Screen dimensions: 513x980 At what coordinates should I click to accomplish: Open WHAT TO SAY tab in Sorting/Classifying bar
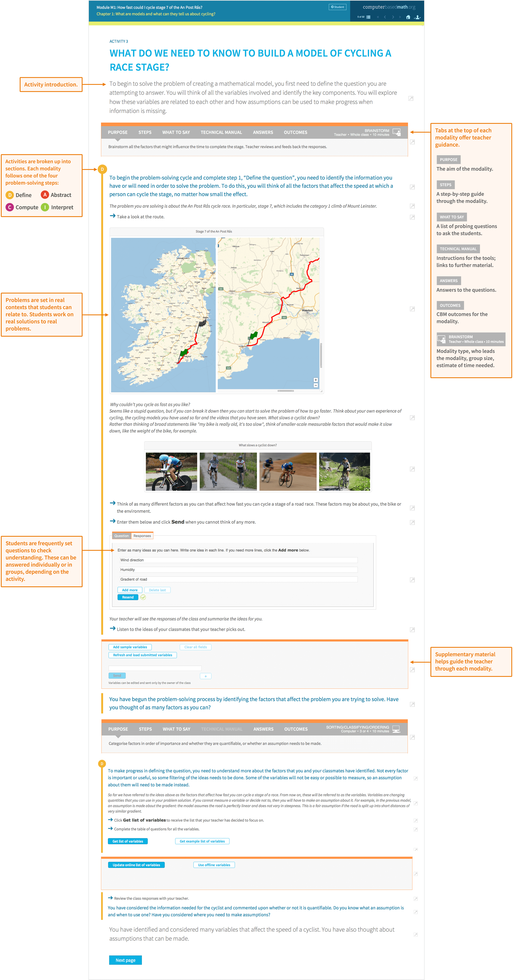pos(176,729)
